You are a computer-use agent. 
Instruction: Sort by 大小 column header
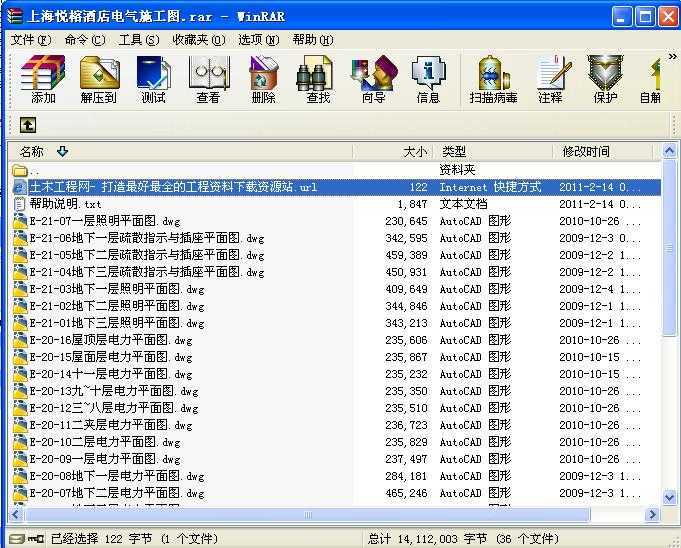click(394, 152)
